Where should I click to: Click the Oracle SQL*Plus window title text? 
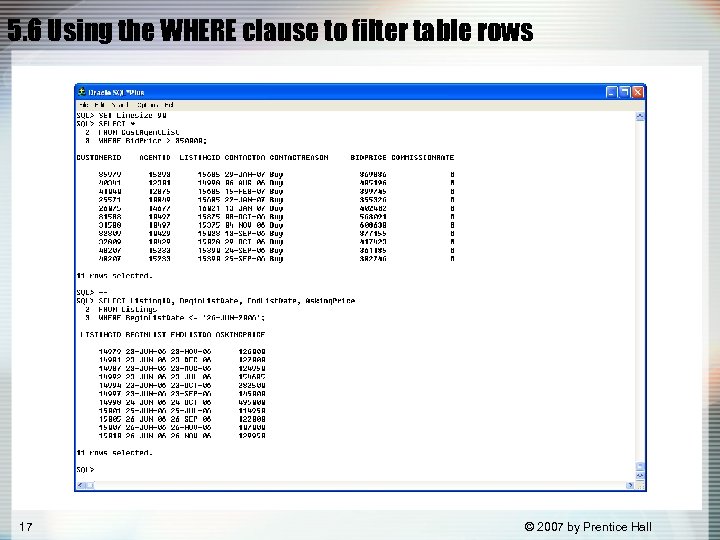pyautogui.click(x=116, y=92)
